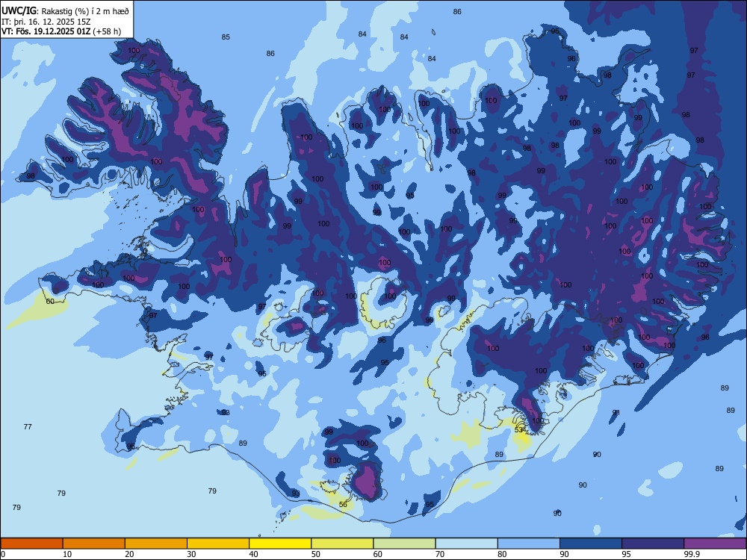Select the "30" label under the color scale

tap(191, 554)
